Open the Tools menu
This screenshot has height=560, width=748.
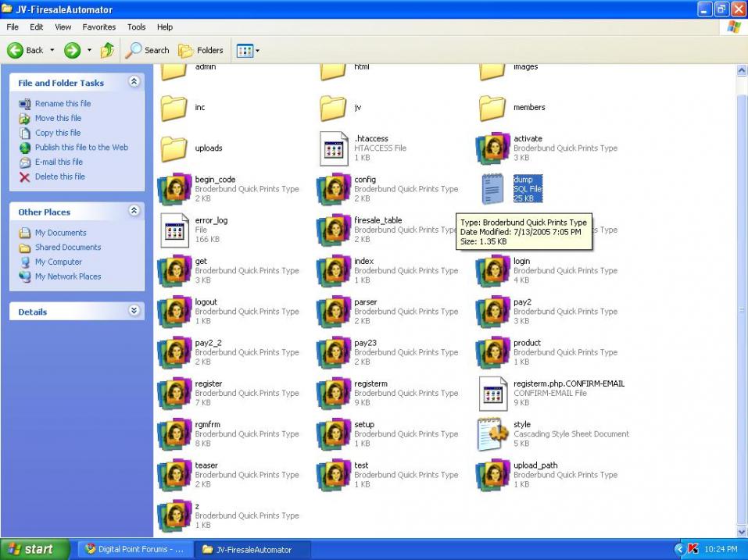[136, 27]
